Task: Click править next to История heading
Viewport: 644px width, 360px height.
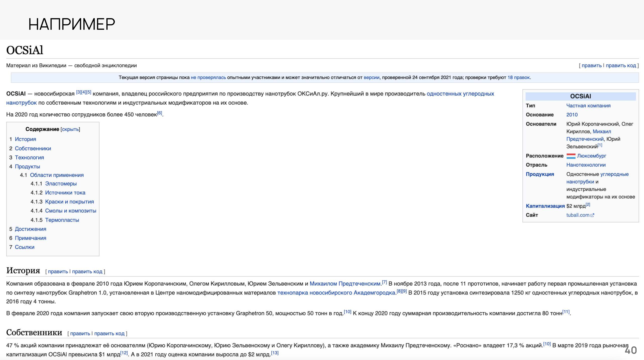Action: click(58, 271)
